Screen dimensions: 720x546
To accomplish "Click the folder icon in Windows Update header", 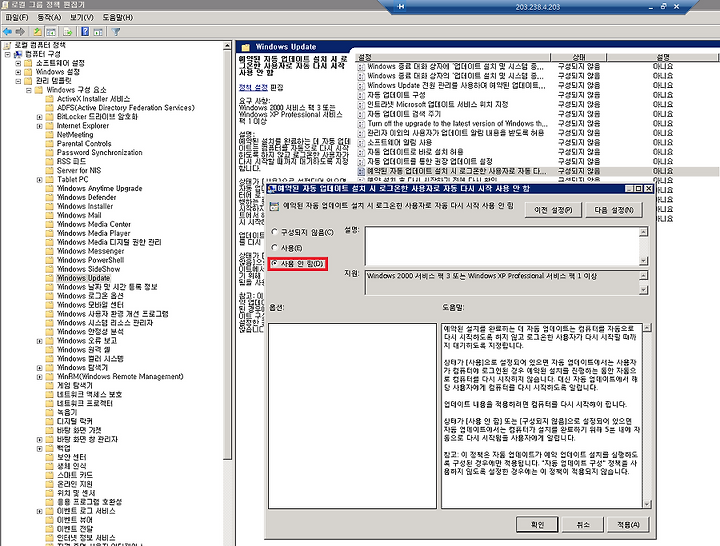I will (x=246, y=47).
